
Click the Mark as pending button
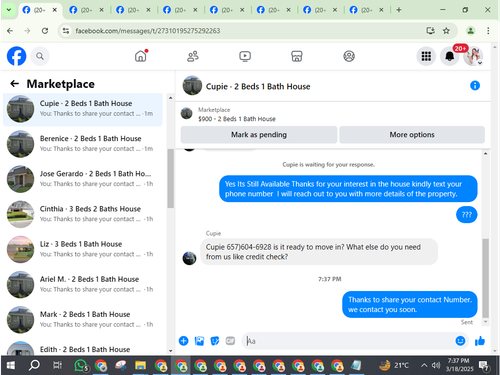pos(259,135)
